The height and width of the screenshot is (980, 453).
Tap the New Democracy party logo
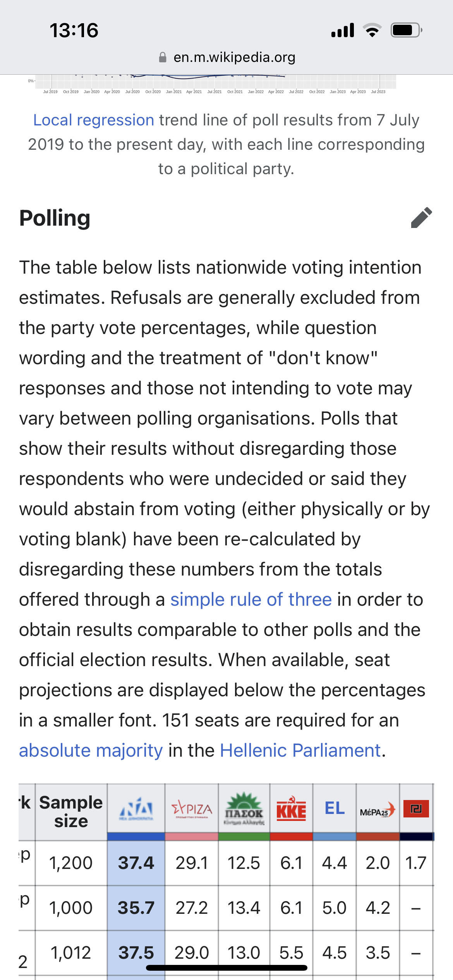click(136, 809)
